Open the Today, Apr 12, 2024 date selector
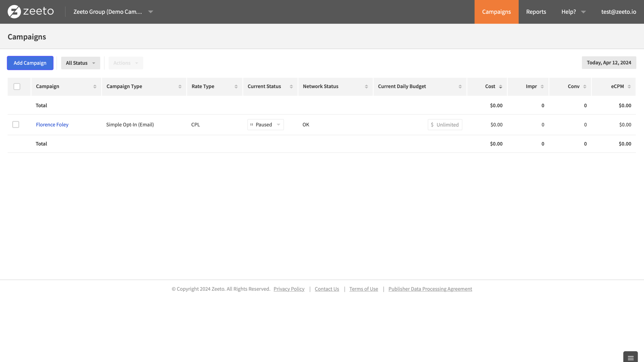The width and height of the screenshot is (644, 362). (609, 62)
